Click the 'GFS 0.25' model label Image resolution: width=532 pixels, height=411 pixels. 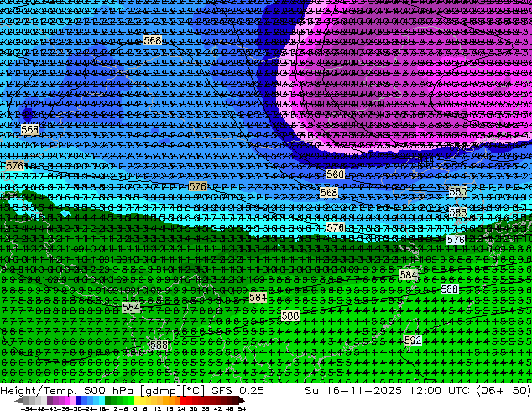237,391
